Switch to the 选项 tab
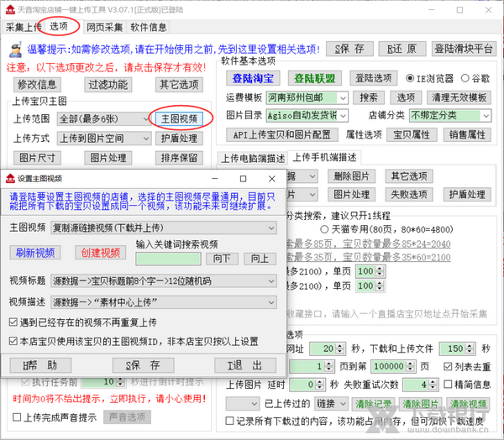This screenshot has width=504, height=440. [x=59, y=27]
